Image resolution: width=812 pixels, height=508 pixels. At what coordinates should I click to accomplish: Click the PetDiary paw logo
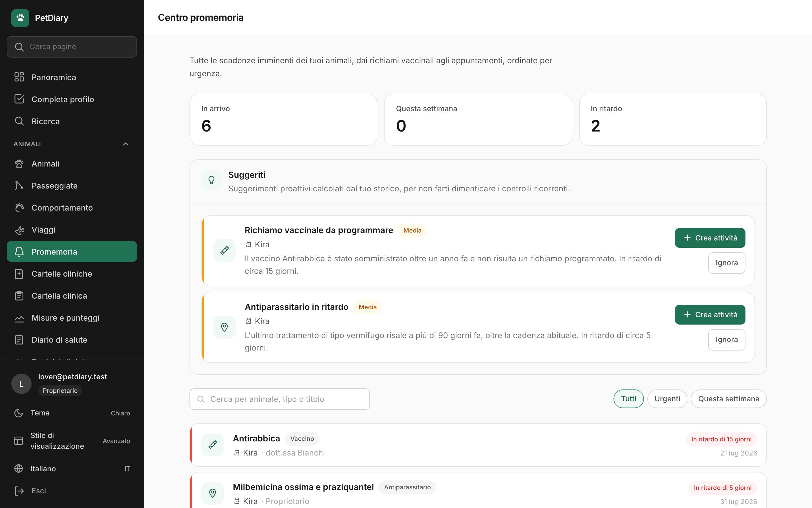tap(20, 18)
